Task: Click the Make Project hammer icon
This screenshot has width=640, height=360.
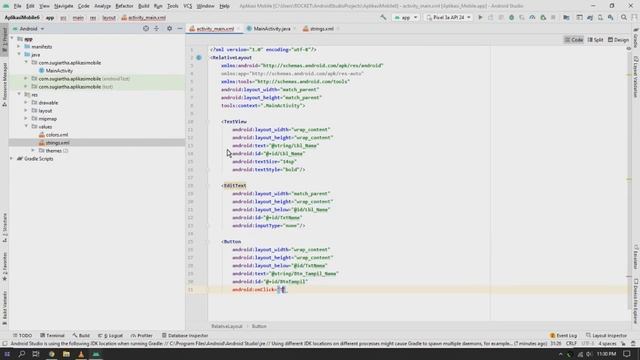Action: pyautogui.click(x=383, y=18)
